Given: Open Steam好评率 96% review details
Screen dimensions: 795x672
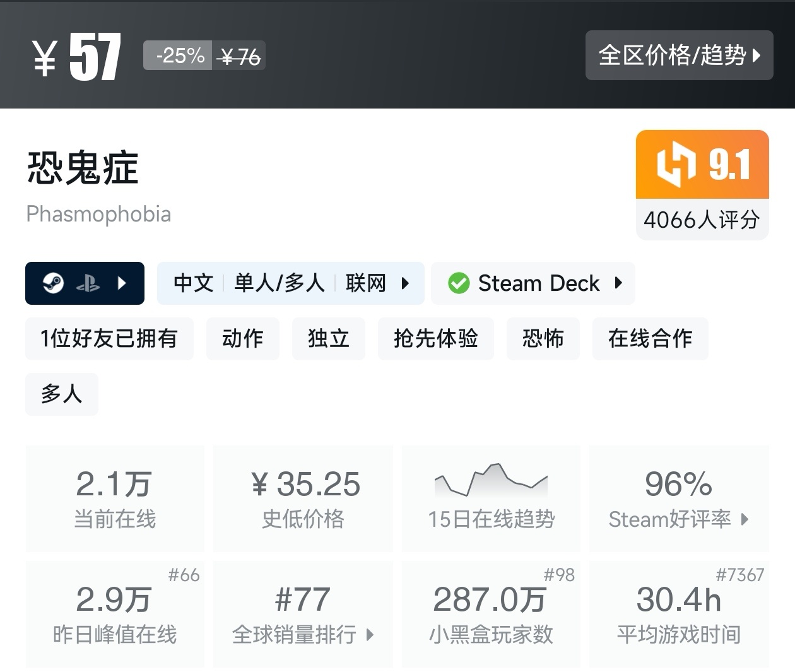Looking at the screenshot, I should pos(679,498).
